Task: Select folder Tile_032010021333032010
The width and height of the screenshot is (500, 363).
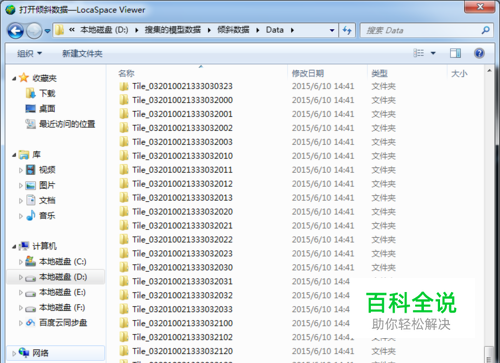Action: 182,156
